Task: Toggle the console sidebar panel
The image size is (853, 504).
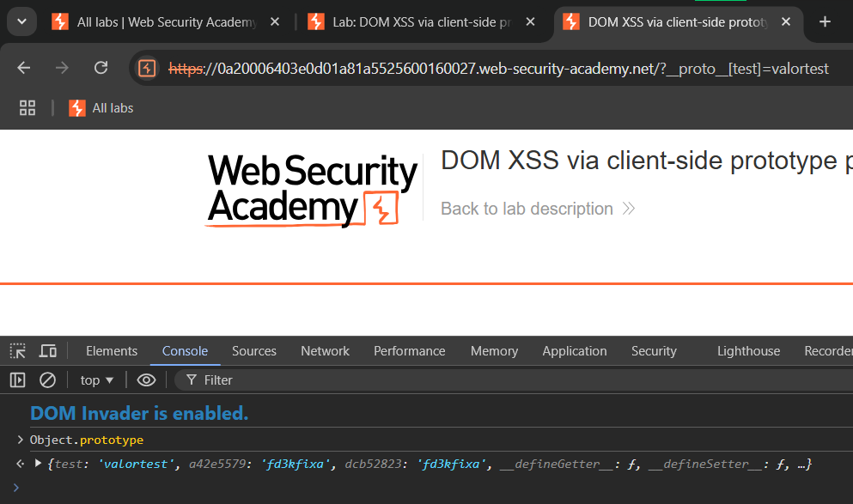Action: 17,380
